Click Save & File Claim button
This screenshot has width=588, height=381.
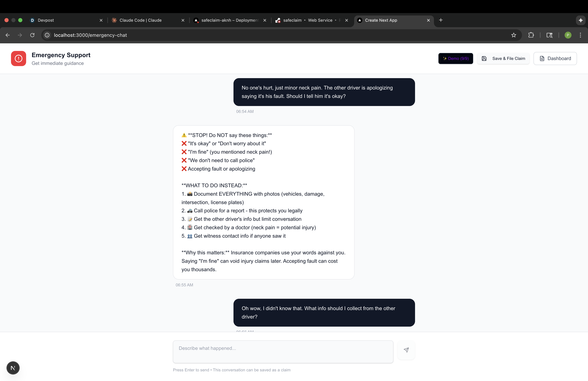tap(503, 59)
